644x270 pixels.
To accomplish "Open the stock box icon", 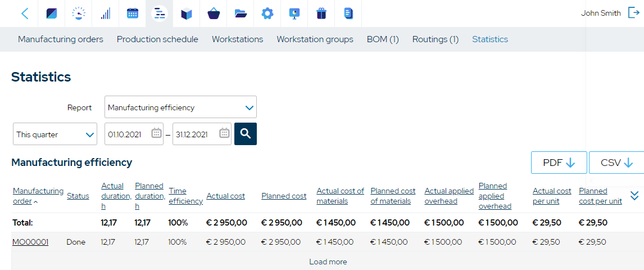I will [x=187, y=13].
